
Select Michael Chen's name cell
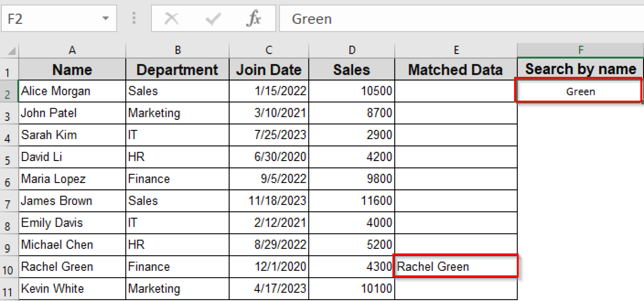tap(72, 244)
